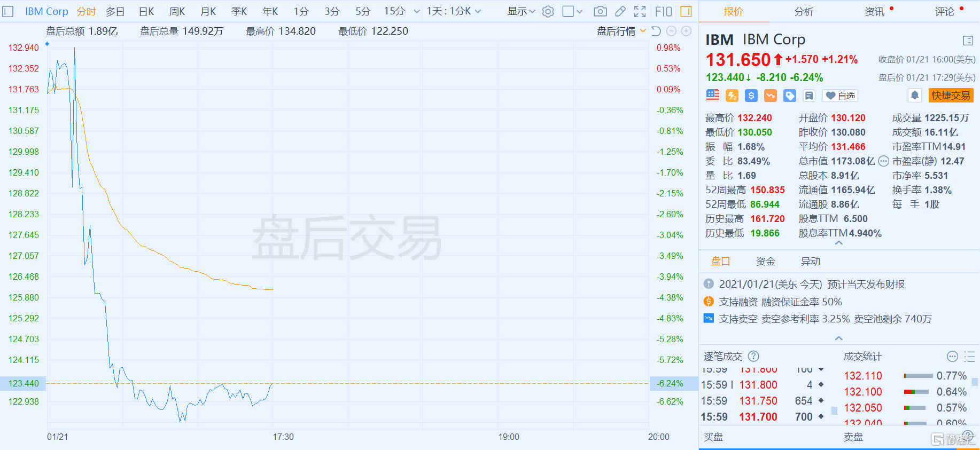Take a chart screenshot with camera icon
Viewport: 980px width, 450px height.
[600, 11]
